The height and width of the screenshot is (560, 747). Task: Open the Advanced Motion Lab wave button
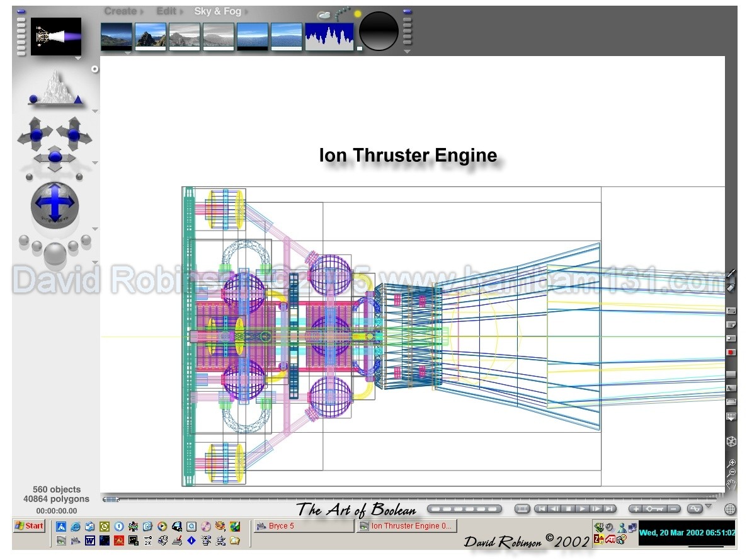coord(695,509)
